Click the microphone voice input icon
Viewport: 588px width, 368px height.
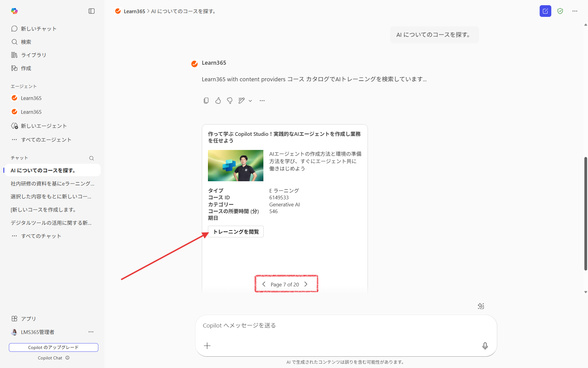485,346
